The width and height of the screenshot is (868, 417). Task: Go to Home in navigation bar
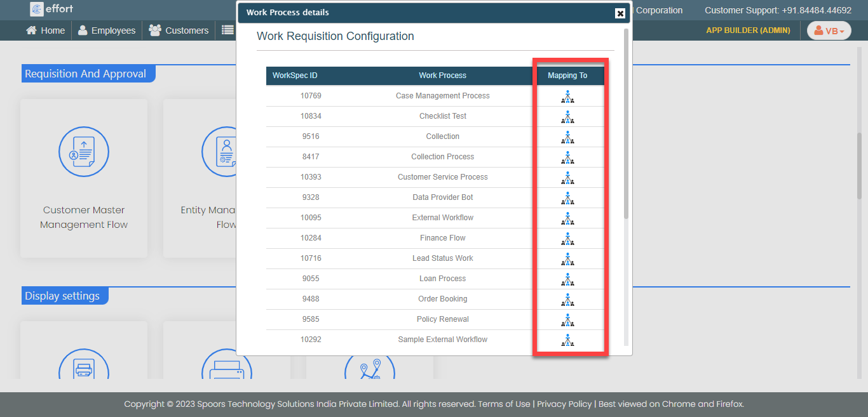click(46, 30)
